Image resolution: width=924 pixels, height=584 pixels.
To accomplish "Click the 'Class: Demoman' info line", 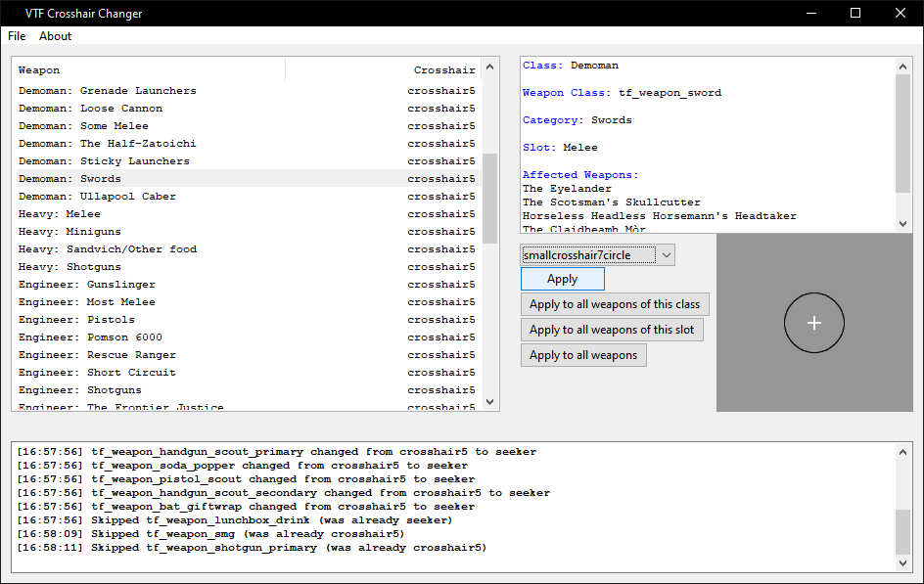I will click(571, 66).
